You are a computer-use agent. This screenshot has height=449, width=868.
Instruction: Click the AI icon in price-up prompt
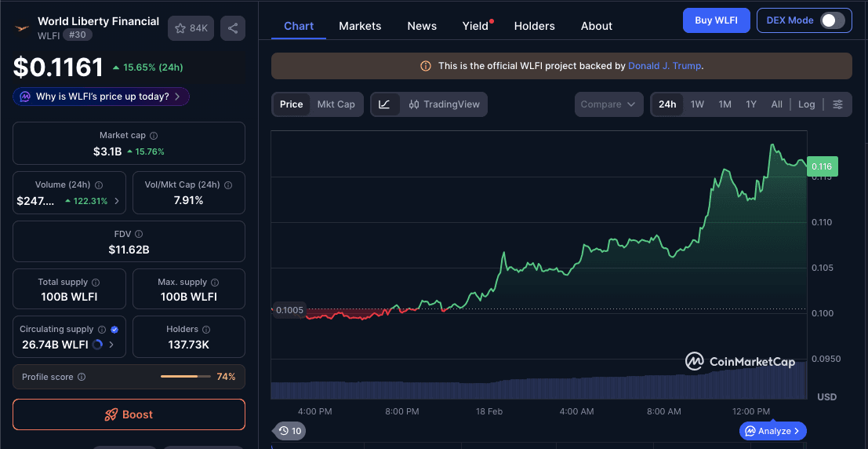25,97
